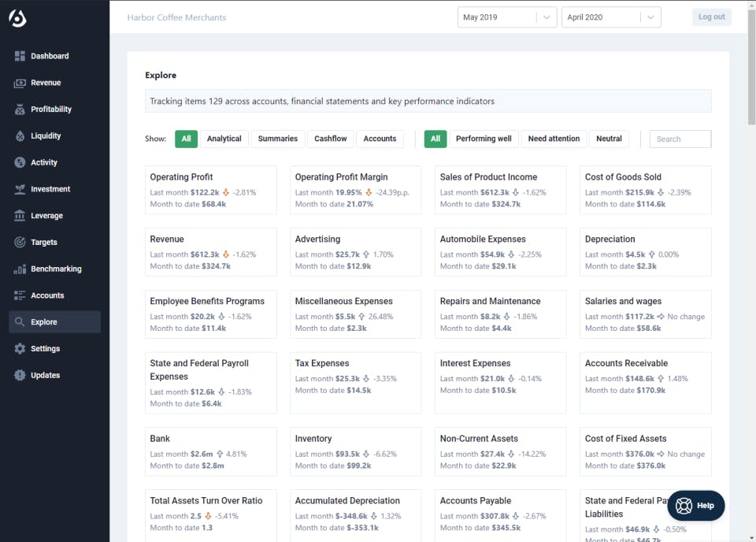Enable the Neutral status filter
The height and width of the screenshot is (542, 756).
point(609,139)
